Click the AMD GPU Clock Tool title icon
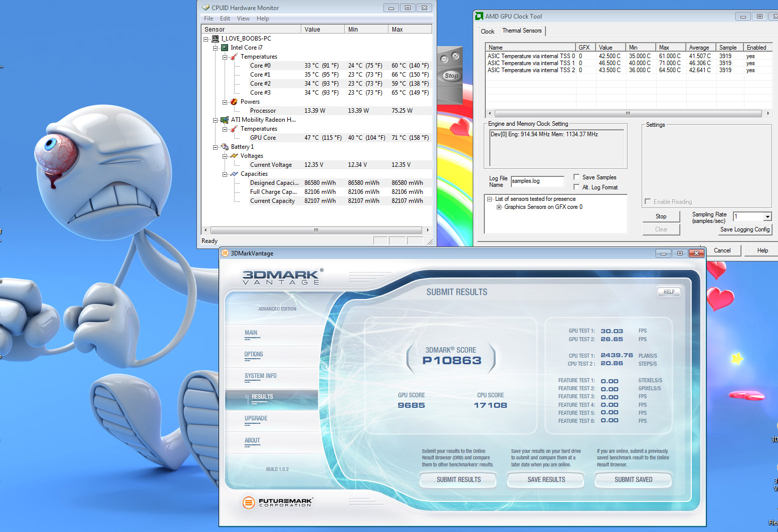This screenshot has width=778, height=532. pyautogui.click(x=479, y=16)
